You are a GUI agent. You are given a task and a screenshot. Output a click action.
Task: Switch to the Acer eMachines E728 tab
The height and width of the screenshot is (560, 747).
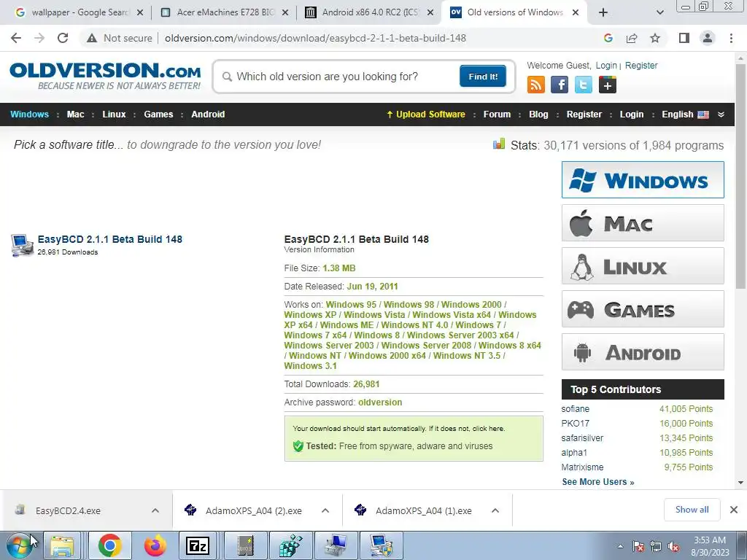[x=224, y=12]
